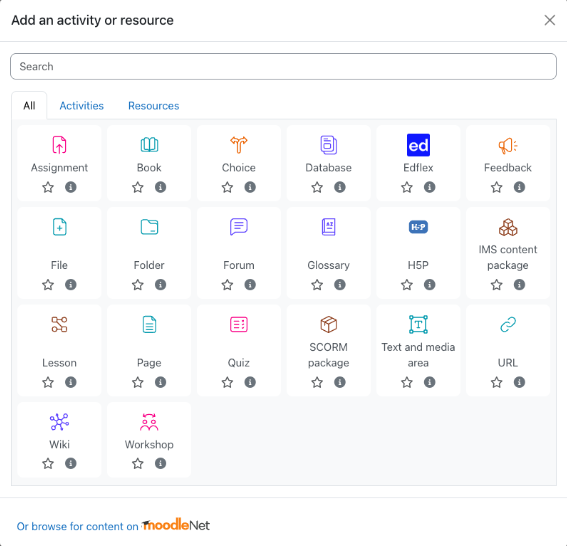Add an H5P activity
567x546 pixels.
point(418,227)
